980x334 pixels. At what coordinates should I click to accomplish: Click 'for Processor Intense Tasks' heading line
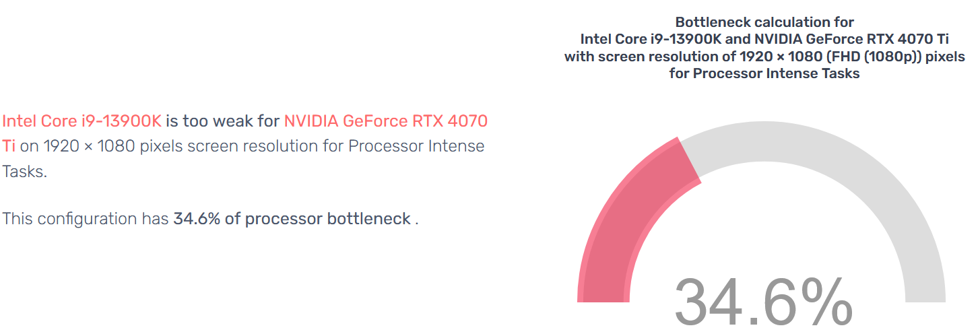tap(764, 73)
